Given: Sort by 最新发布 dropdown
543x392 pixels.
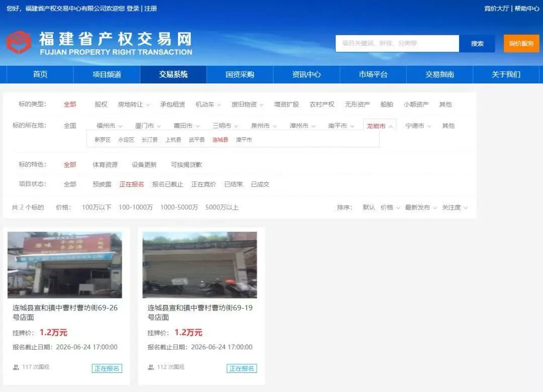Looking at the screenshot, I should (x=421, y=208).
